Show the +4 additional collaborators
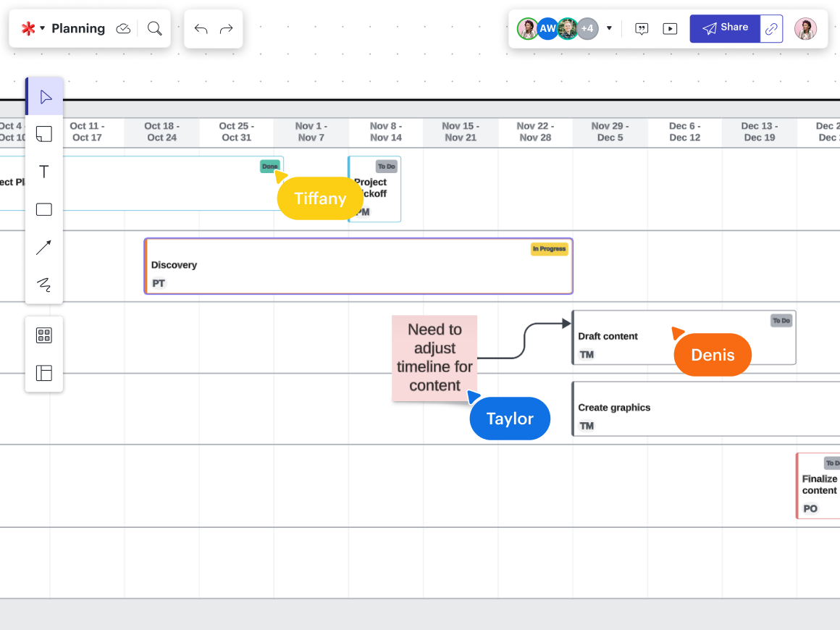The image size is (840, 630). [x=587, y=29]
